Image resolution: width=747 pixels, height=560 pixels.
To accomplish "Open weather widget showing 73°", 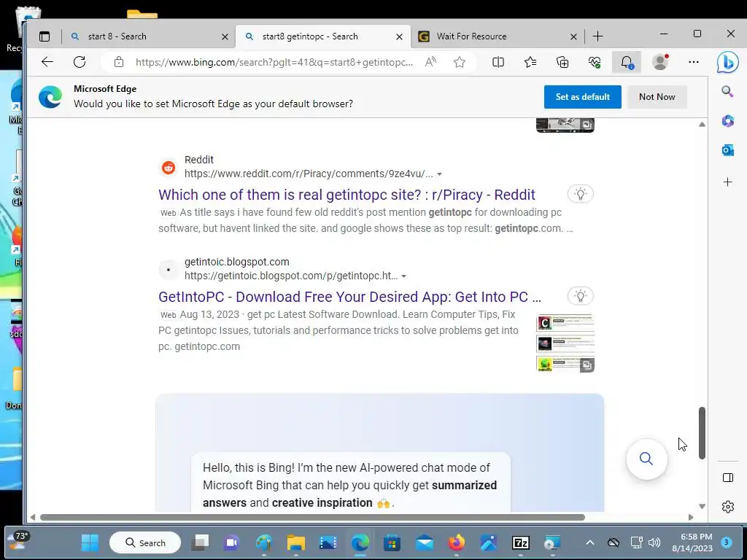I will point(18,542).
